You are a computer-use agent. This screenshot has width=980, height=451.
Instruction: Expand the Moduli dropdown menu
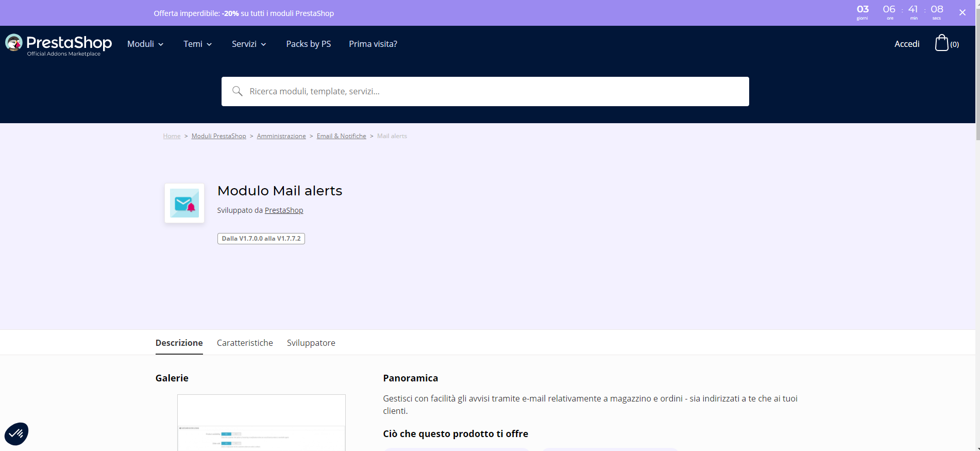tap(145, 44)
